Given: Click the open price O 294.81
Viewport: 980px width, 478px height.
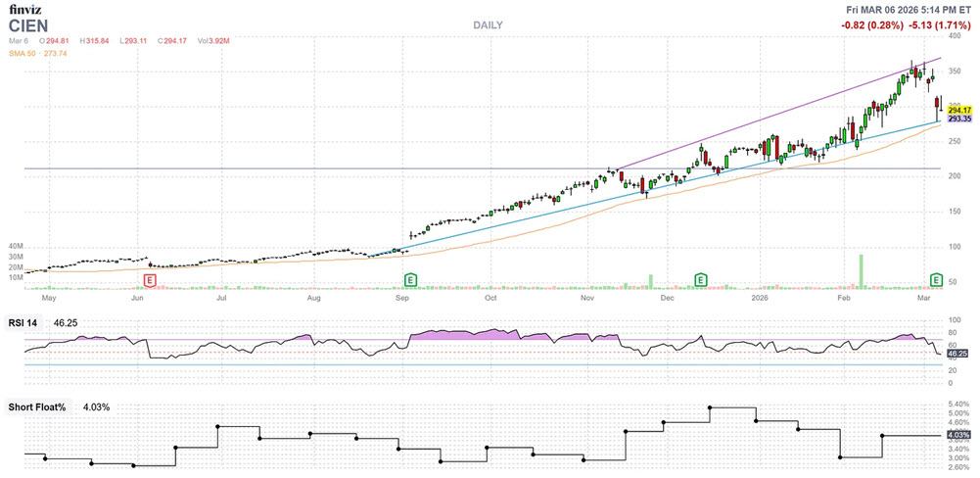Looking at the screenshot, I should 56,41.
